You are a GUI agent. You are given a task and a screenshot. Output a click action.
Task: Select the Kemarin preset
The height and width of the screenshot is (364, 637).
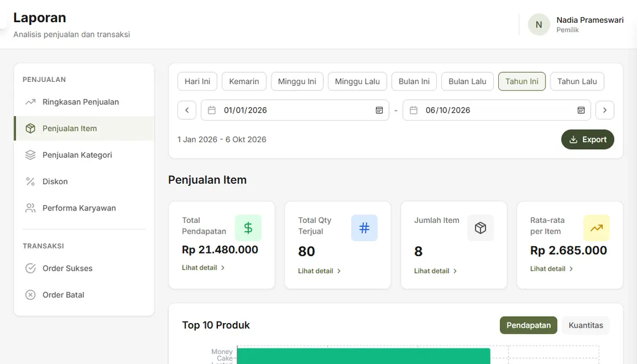244,81
